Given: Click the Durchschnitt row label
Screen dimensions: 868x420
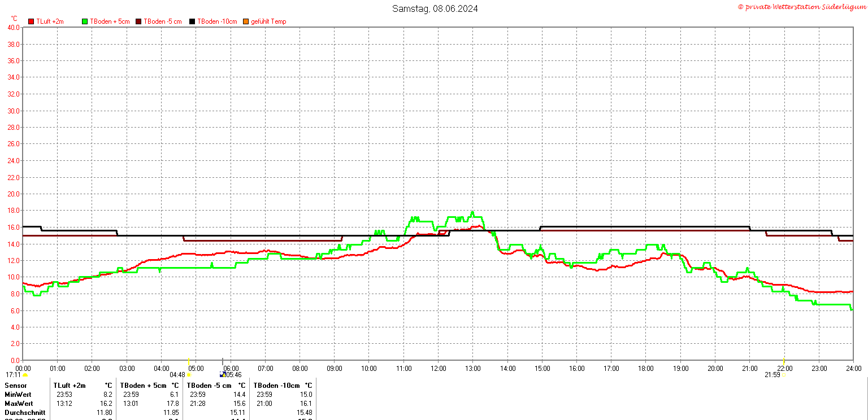Looking at the screenshot, I should click(23, 413).
